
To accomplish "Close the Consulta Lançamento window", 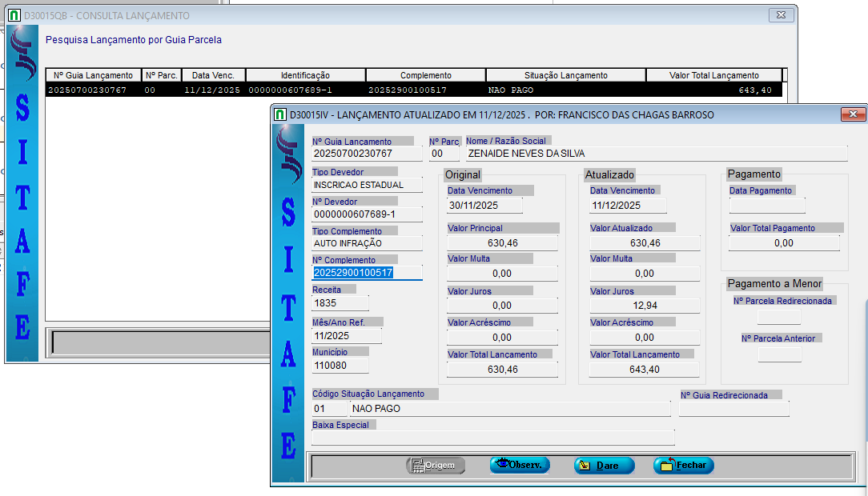I will [780, 15].
